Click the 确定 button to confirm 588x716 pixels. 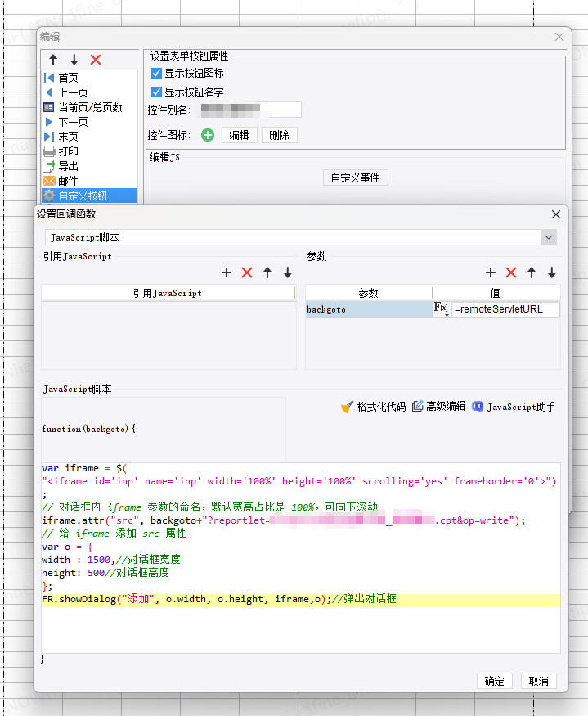point(494,681)
